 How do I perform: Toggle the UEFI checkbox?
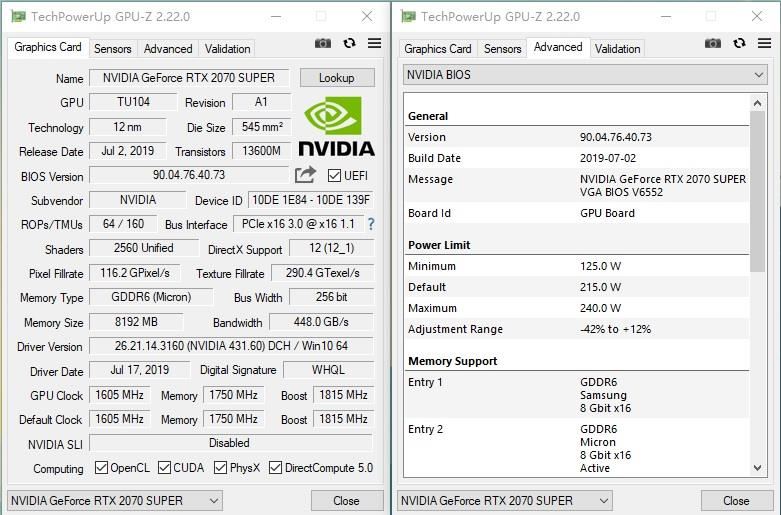pyautogui.click(x=334, y=175)
